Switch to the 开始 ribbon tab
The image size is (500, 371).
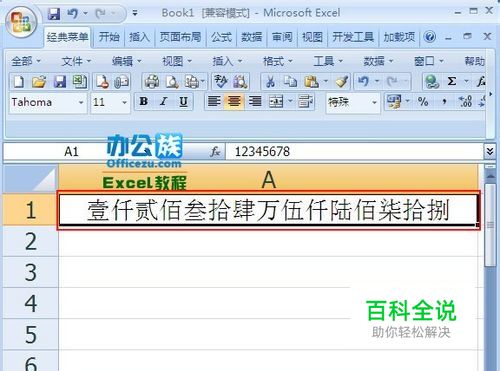[x=109, y=37]
